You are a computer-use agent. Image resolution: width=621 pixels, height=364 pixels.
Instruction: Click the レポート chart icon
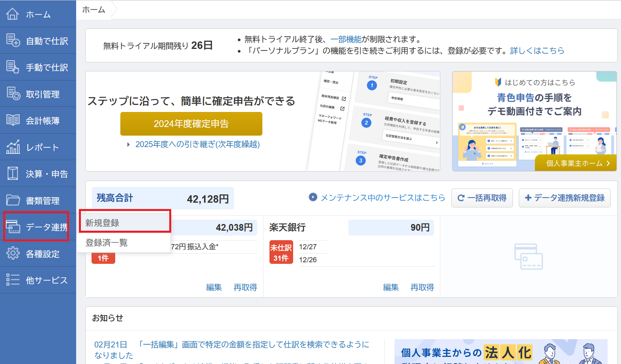pyautogui.click(x=13, y=147)
